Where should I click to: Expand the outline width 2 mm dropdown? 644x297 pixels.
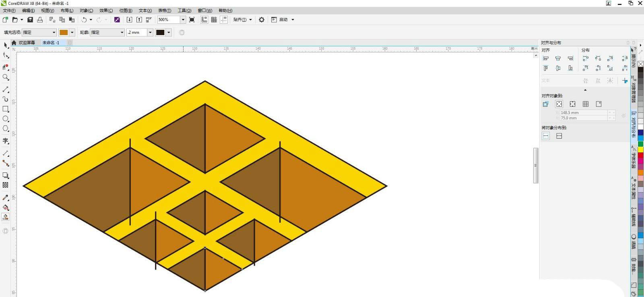tap(150, 32)
